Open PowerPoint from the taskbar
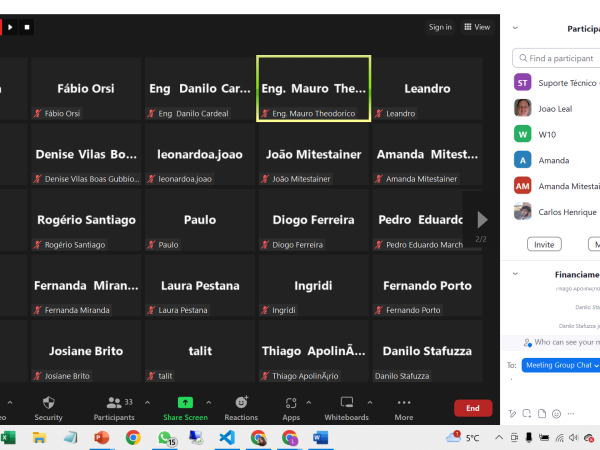 pos(101,438)
